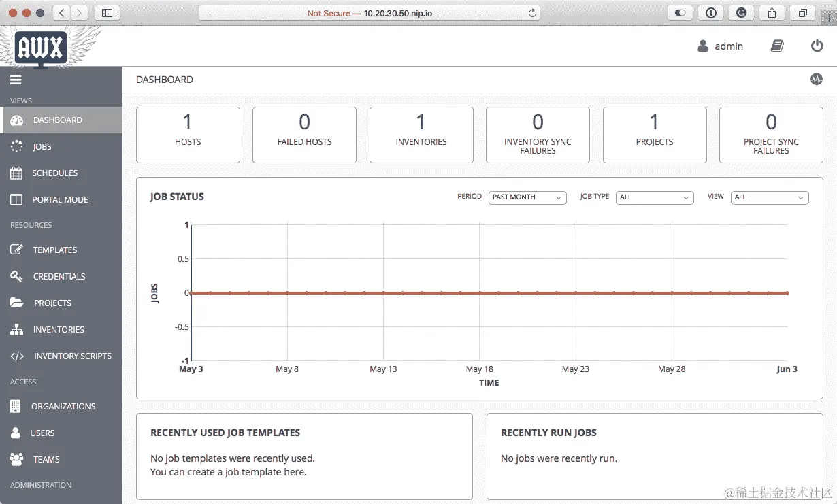This screenshot has width=837, height=504.
Task: Toggle the extension switch in toolbar
Action: coord(680,13)
